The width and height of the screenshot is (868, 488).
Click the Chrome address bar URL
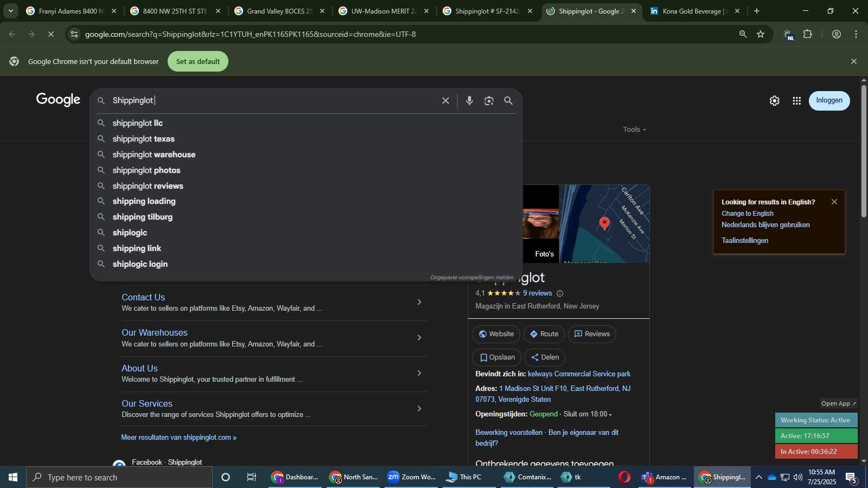[250, 34]
